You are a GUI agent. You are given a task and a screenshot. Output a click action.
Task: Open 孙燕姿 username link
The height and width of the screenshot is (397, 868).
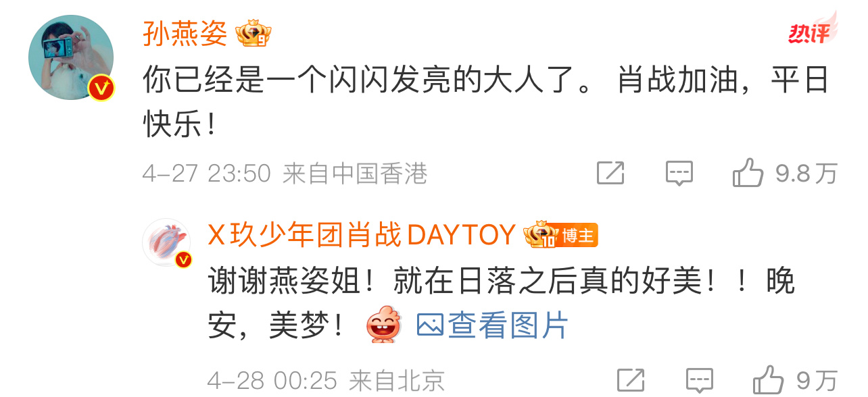(x=185, y=32)
